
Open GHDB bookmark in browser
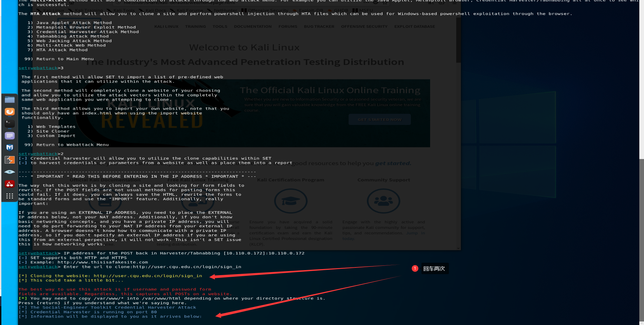click(x=339, y=10)
